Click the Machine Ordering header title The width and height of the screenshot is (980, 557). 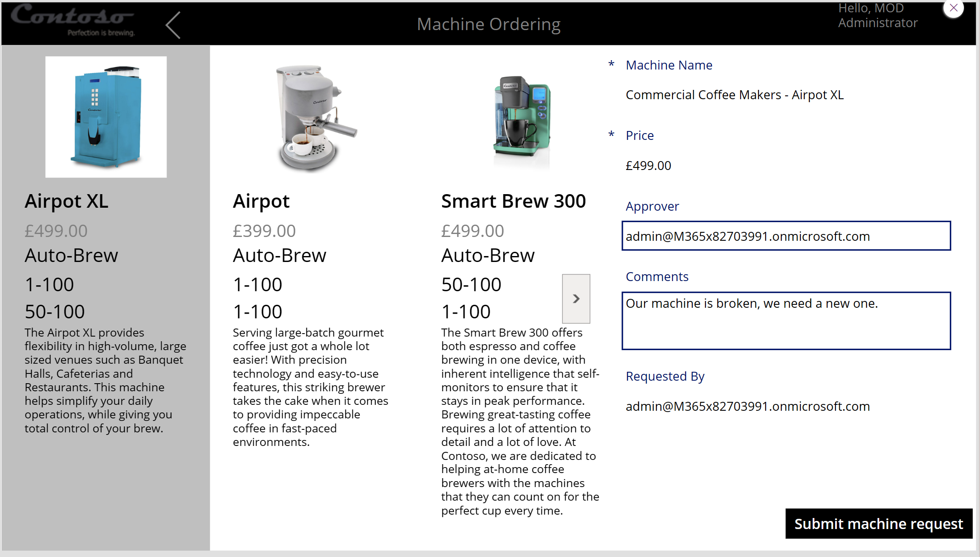[x=489, y=24]
